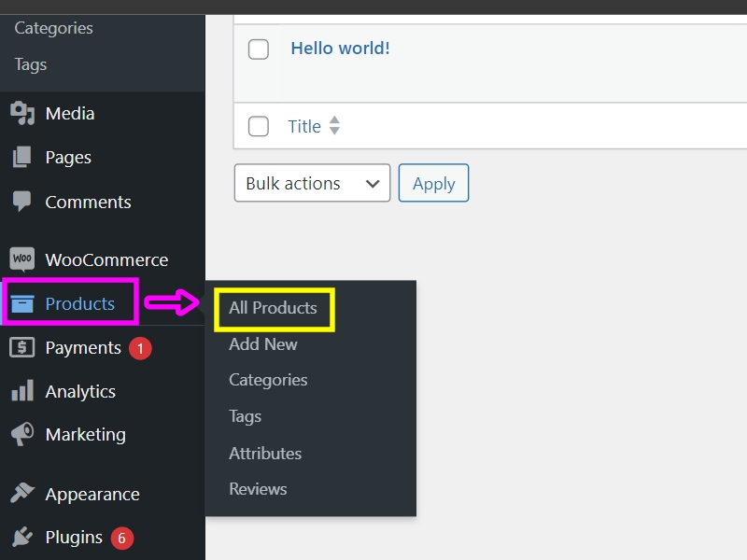Click the Pages icon in sidebar
This screenshot has width=747, height=560.
(x=22, y=158)
